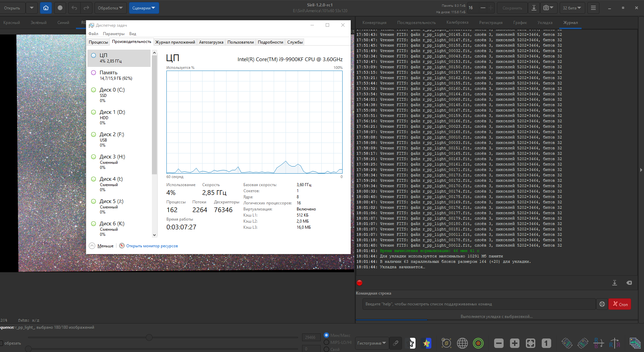The width and height of the screenshot is (644, 352).
Task: Switch to the Подробности tab in Task Manager
Action: (x=270, y=42)
